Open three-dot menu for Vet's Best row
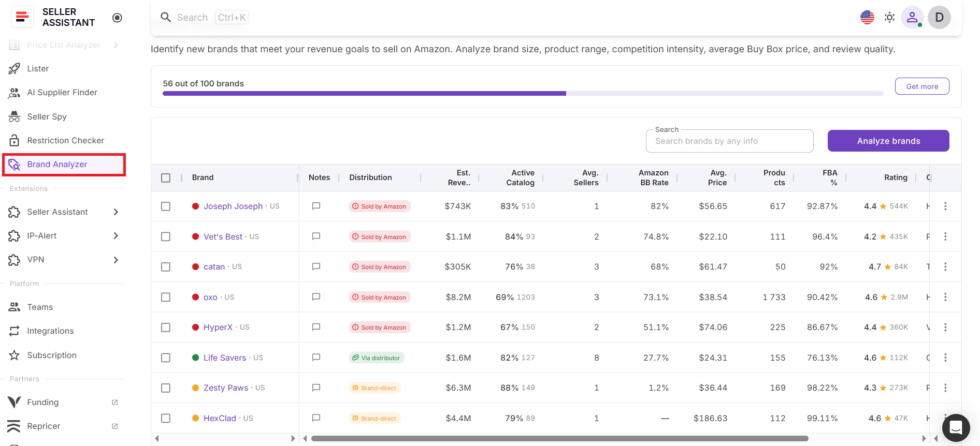980x446 pixels. [945, 236]
